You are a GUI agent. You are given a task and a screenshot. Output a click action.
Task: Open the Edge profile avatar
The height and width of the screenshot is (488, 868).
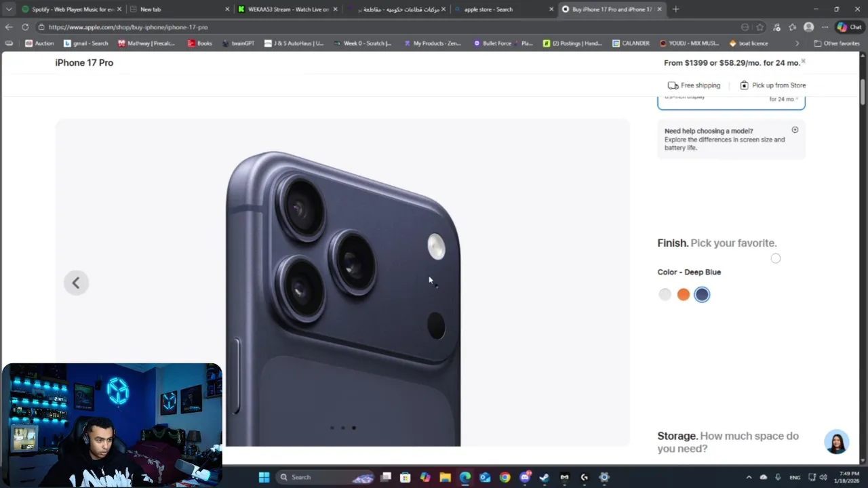808,27
